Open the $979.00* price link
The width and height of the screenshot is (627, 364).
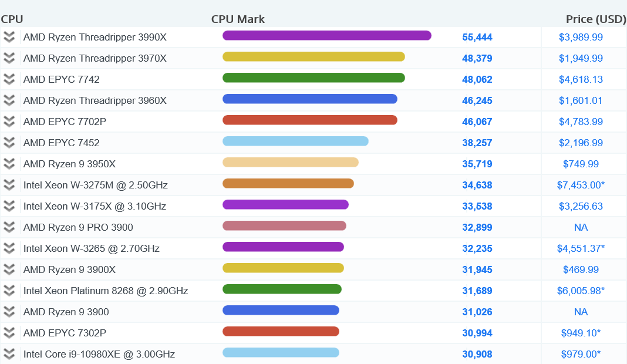coord(581,354)
